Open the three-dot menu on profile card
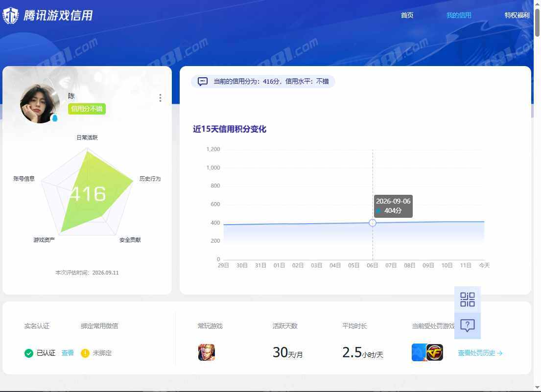Image resolution: width=541 pixels, height=392 pixels. [x=160, y=98]
